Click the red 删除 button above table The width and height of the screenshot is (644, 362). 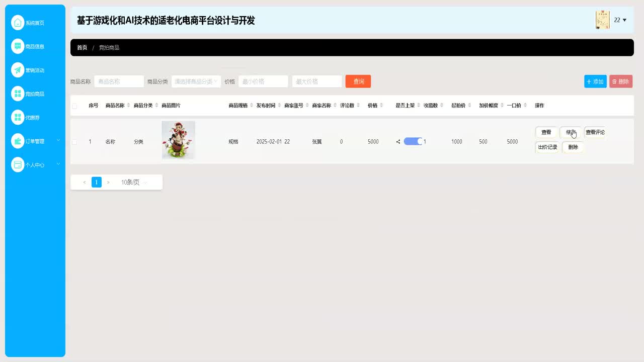click(x=621, y=81)
